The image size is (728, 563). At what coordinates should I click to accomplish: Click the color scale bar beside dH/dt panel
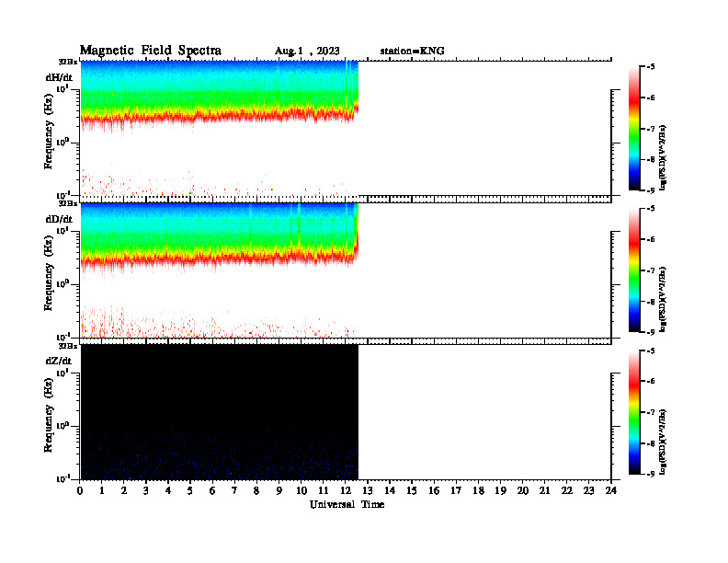[634, 129]
